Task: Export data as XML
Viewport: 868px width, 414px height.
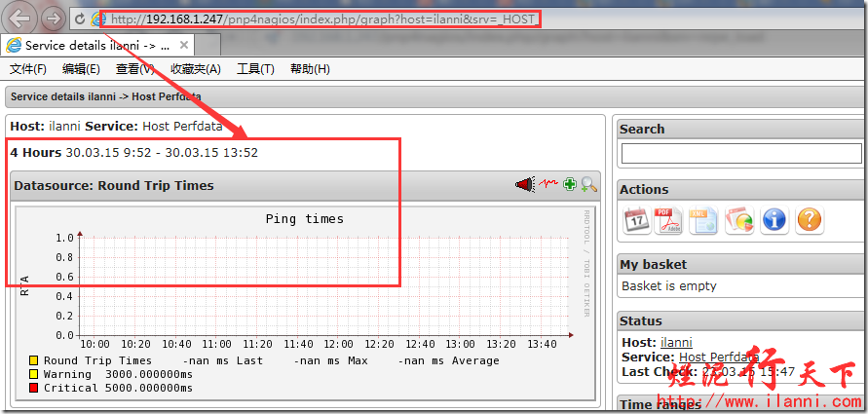Action: click(703, 220)
